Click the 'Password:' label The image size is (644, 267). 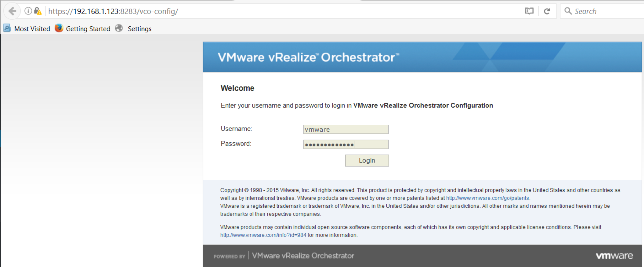coord(236,144)
